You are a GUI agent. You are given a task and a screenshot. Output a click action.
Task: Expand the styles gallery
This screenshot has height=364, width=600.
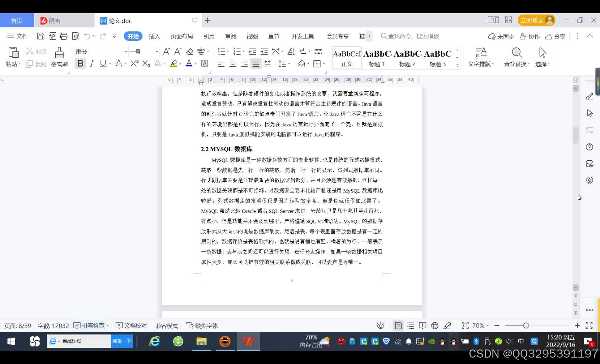point(457,65)
